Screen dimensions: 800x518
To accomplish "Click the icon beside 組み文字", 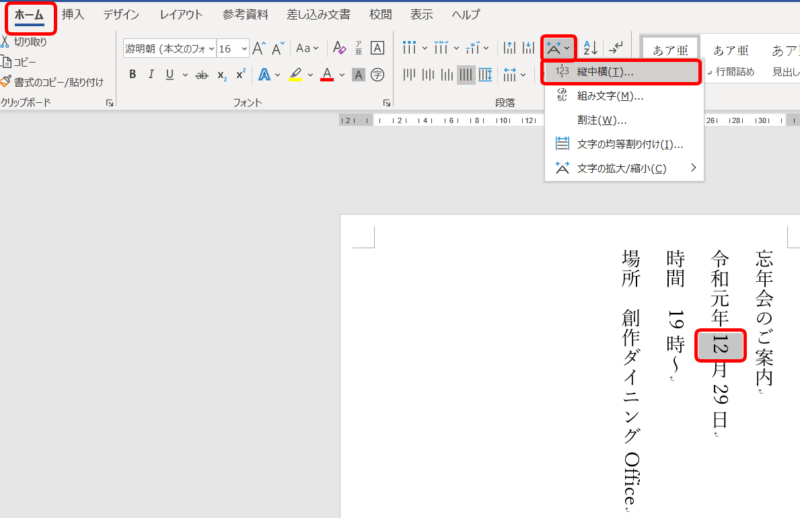I will [562, 95].
